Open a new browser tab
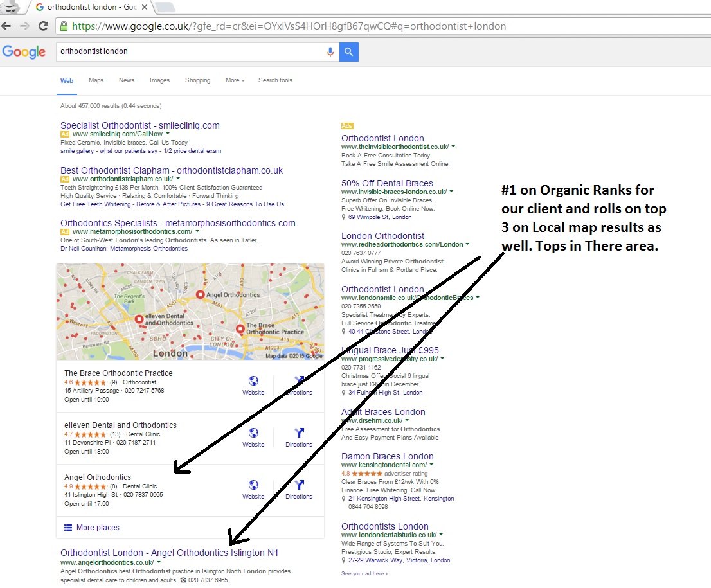This screenshot has width=711, height=588. [x=164, y=7]
